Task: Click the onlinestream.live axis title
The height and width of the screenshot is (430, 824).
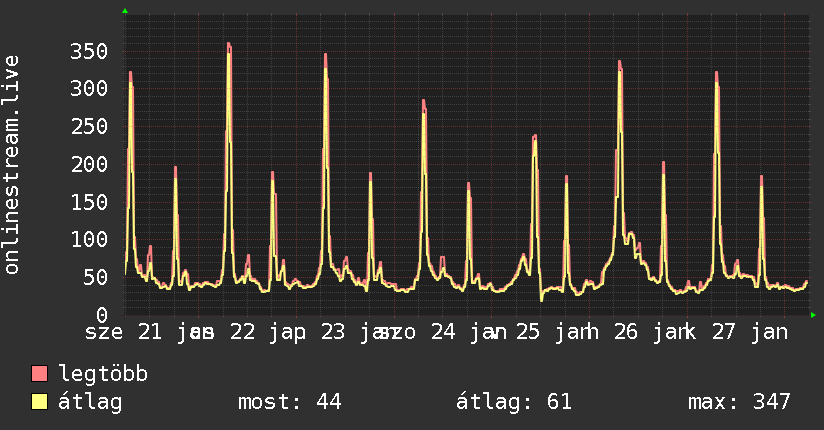Action: (11, 165)
